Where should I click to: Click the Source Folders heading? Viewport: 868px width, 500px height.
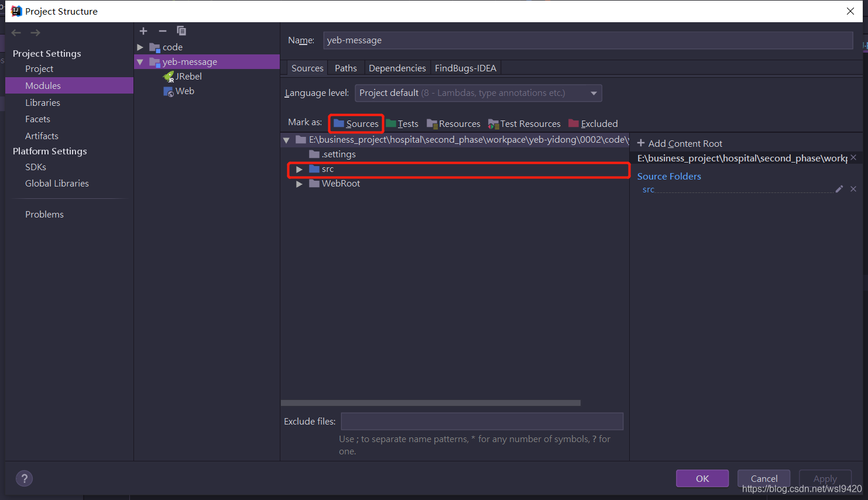click(669, 177)
